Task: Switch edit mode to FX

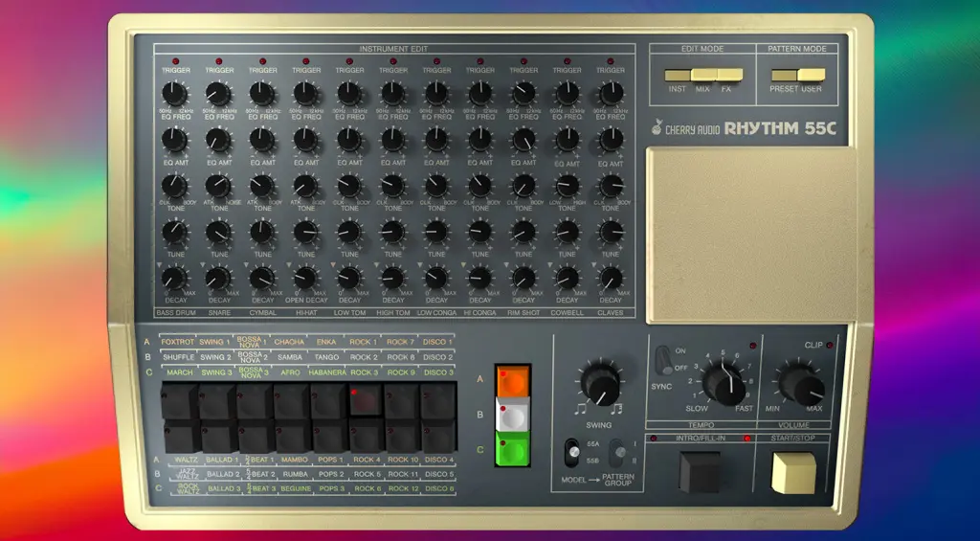Action: 730,75
